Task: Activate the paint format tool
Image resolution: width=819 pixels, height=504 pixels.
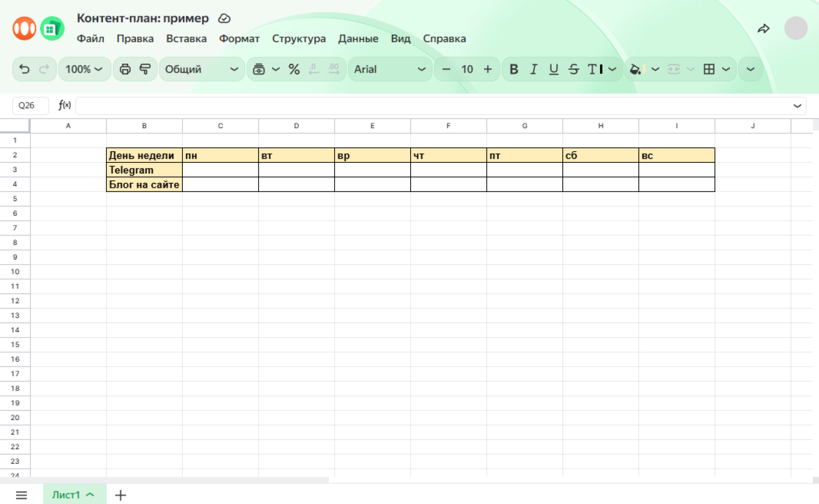Action: 145,69
